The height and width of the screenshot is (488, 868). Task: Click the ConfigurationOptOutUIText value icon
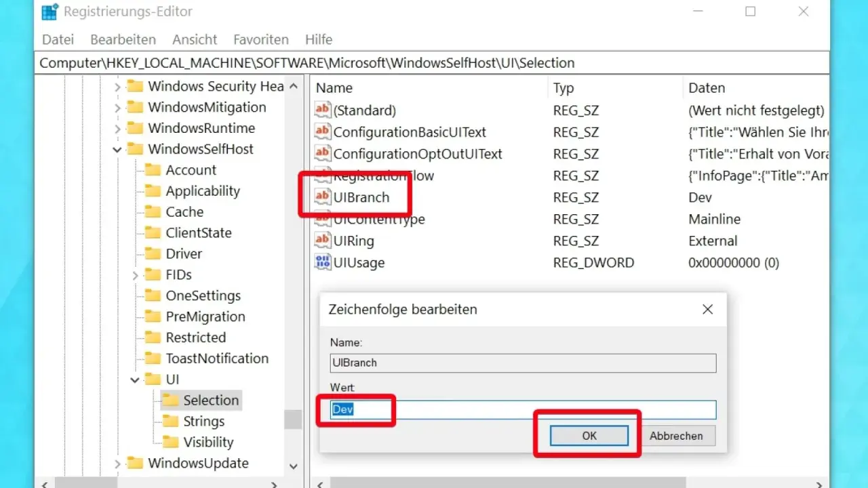click(x=323, y=154)
